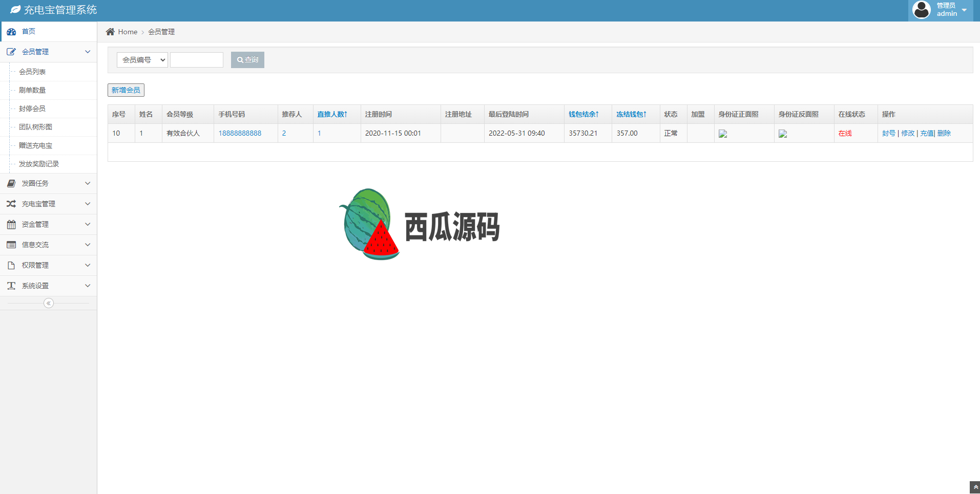The height and width of the screenshot is (494, 980).
Task: Open the admin dropdown caret
Action: point(964,10)
